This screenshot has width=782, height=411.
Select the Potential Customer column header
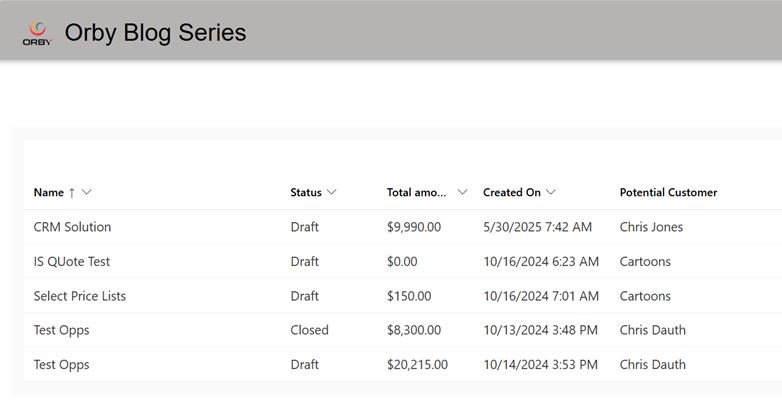click(668, 193)
